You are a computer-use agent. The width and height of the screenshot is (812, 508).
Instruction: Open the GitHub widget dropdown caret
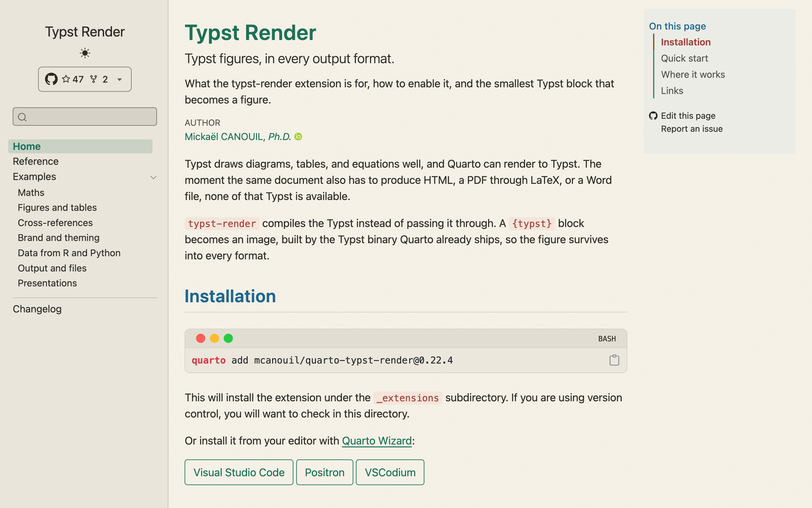click(x=120, y=80)
